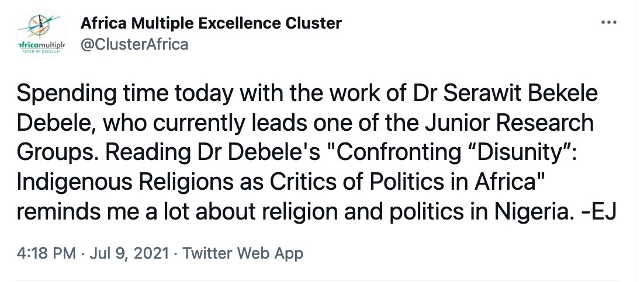644x282 pixels.
Task: Open the tweet's three-dot More menu
Action: pyautogui.click(x=608, y=22)
